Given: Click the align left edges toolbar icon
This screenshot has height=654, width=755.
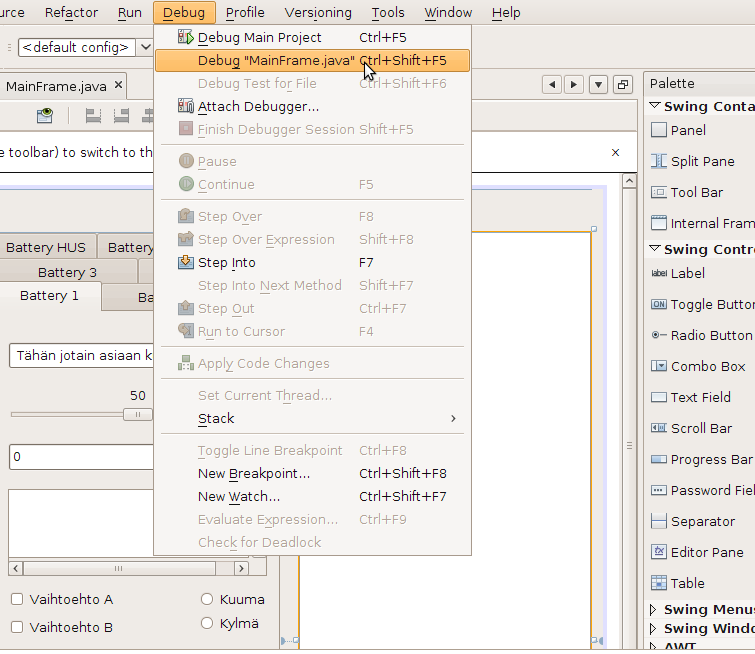Looking at the screenshot, I should (x=93, y=116).
